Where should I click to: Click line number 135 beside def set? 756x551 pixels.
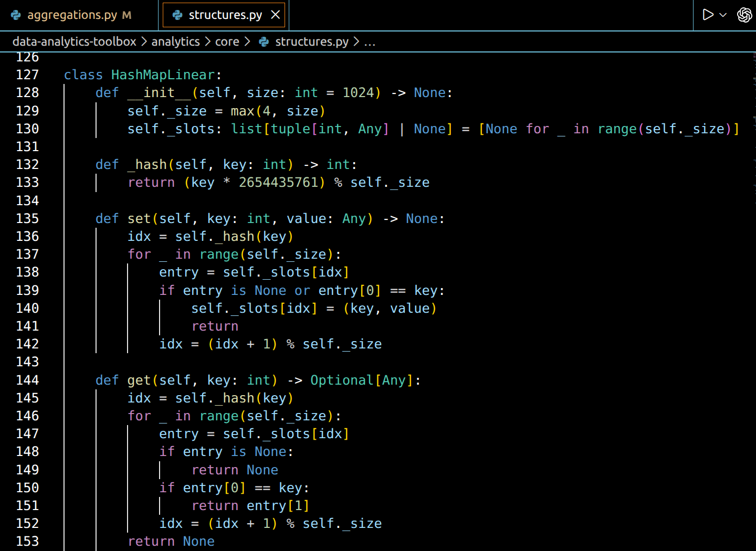pyautogui.click(x=27, y=219)
